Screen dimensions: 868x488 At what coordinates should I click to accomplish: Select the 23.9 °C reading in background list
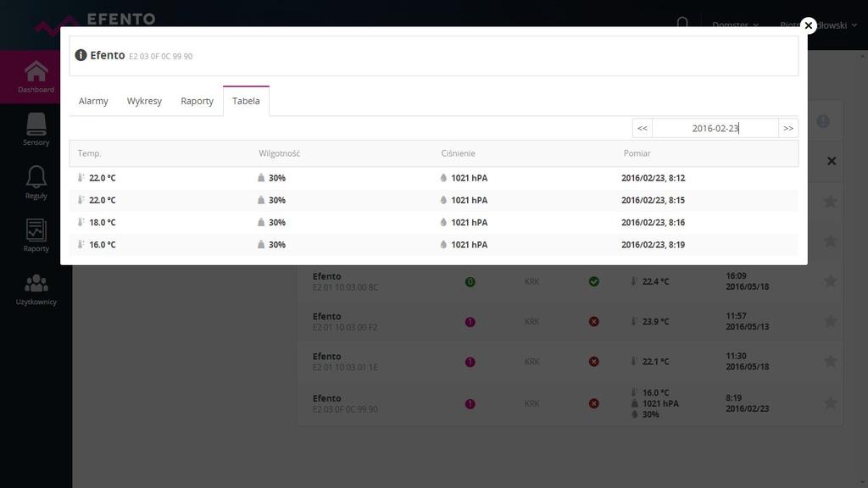(x=655, y=321)
